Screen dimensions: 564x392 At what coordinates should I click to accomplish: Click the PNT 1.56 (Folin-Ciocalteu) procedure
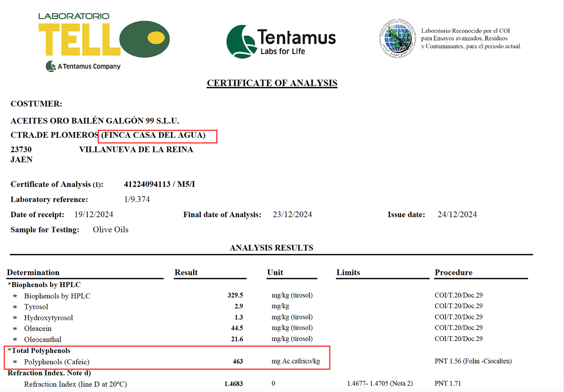click(x=473, y=361)
